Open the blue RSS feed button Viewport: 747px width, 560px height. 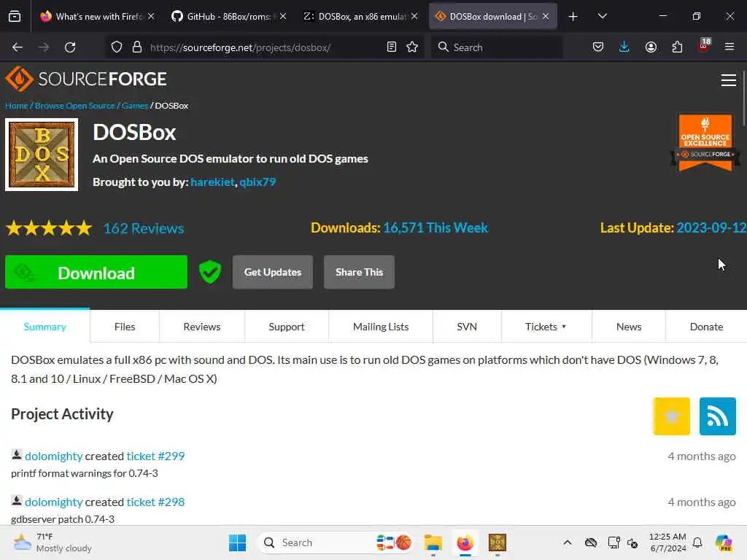pos(718,416)
